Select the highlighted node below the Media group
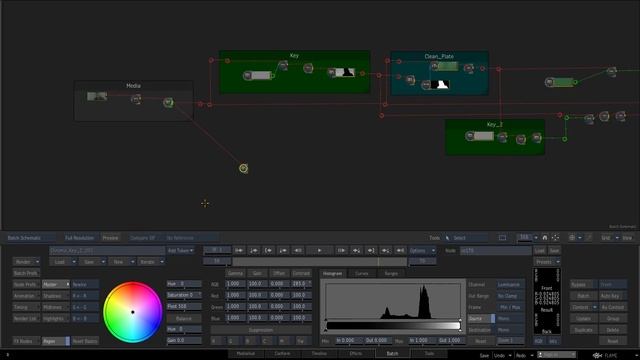The image size is (640, 360). 243,168
